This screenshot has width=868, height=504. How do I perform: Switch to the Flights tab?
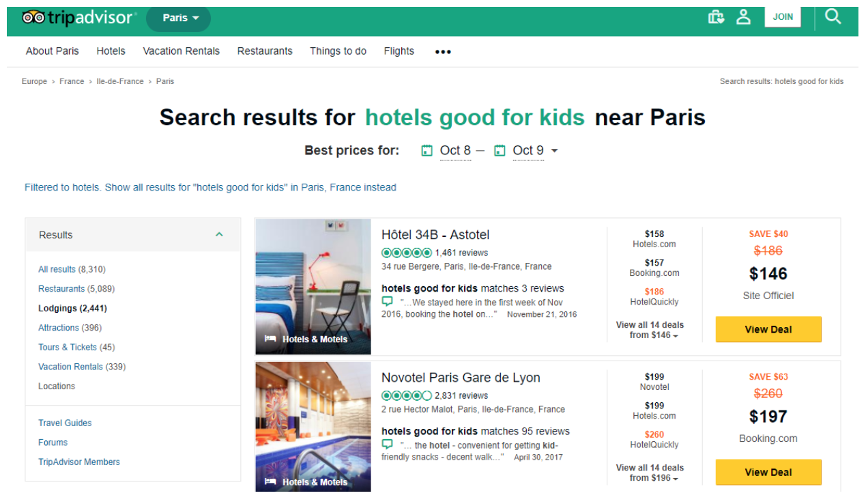[399, 51]
